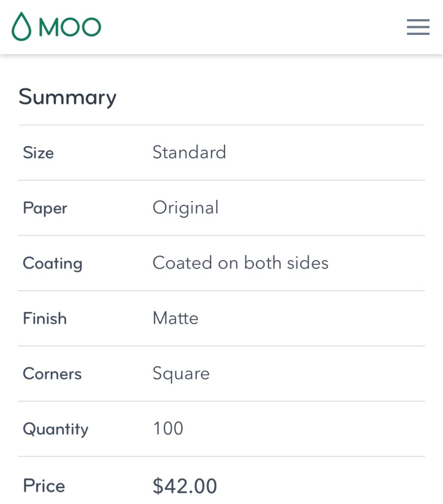
Task: Select the Coating row label
Action: [x=53, y=263]
